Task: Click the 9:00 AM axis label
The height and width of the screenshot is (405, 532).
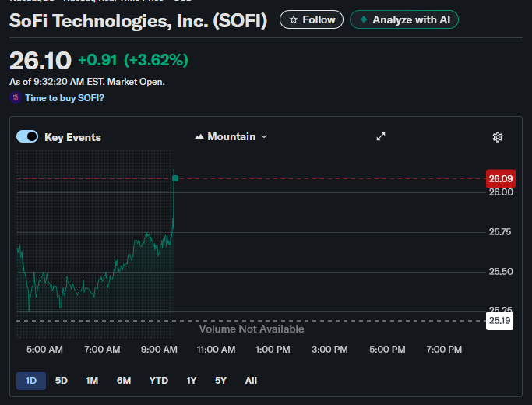Action: pyautogui.click(x=159, y=350)
